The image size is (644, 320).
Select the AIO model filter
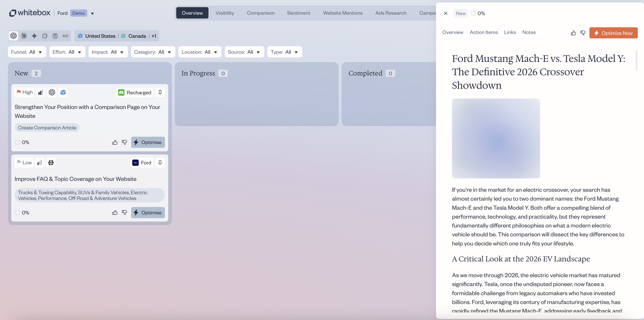(65, 36)
